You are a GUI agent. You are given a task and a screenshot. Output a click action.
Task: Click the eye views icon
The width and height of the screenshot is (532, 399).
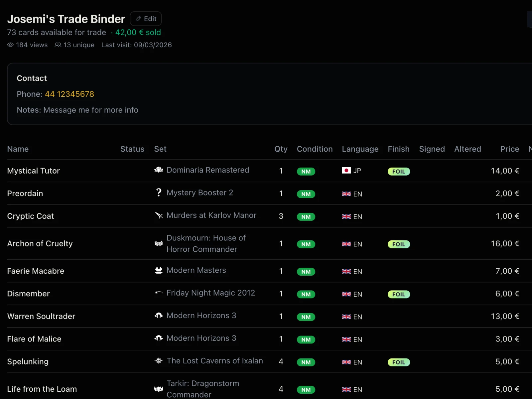11,45
